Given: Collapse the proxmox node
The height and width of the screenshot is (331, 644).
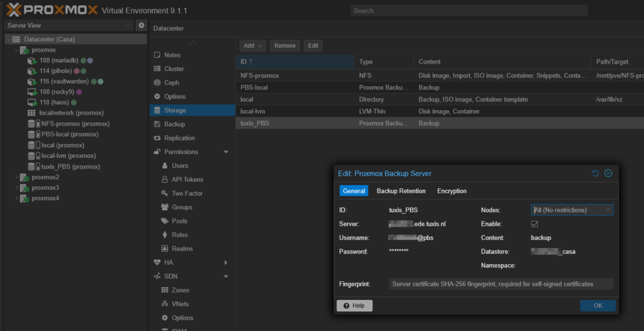Looking at the screenshot, I should coord(17,50).
